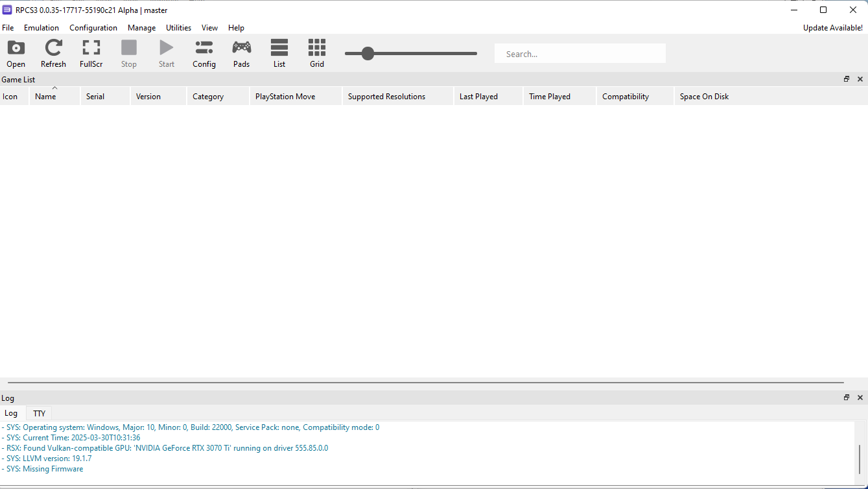Select the RSX Vulkan-compatible GPU log line

[x=165, y=448]
